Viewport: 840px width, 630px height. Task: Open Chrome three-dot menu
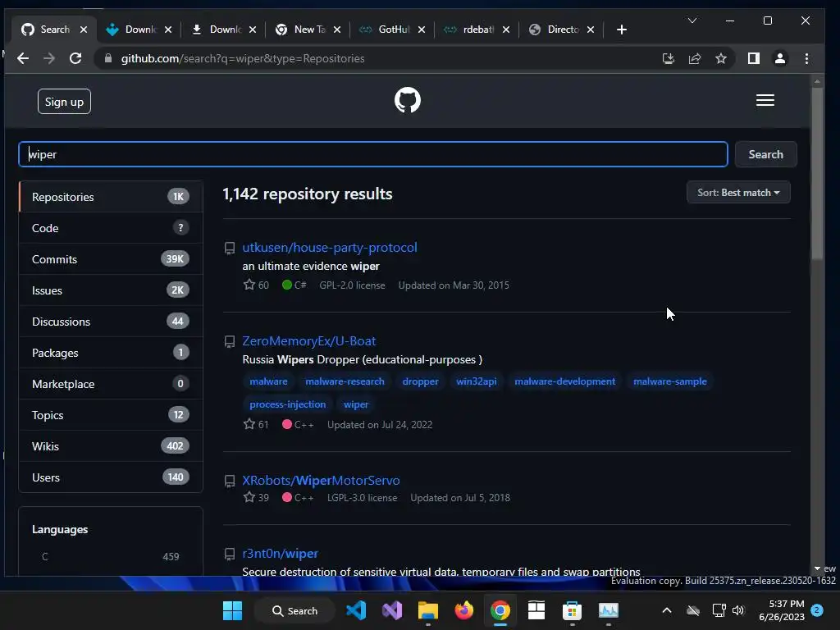(x=807, y=58)
